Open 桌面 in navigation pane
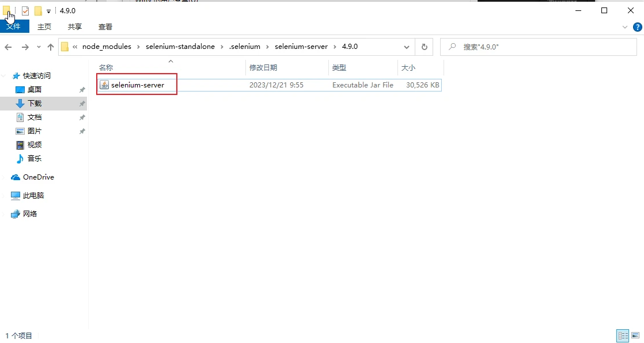 click(x=35, y=89)
